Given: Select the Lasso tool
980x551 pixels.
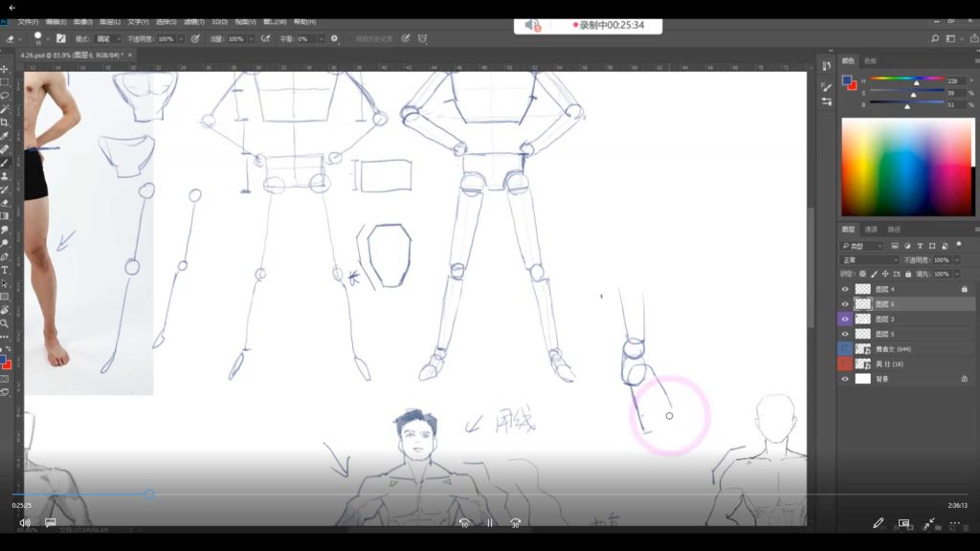Looking at the screenshot, I should coord(5,97).
